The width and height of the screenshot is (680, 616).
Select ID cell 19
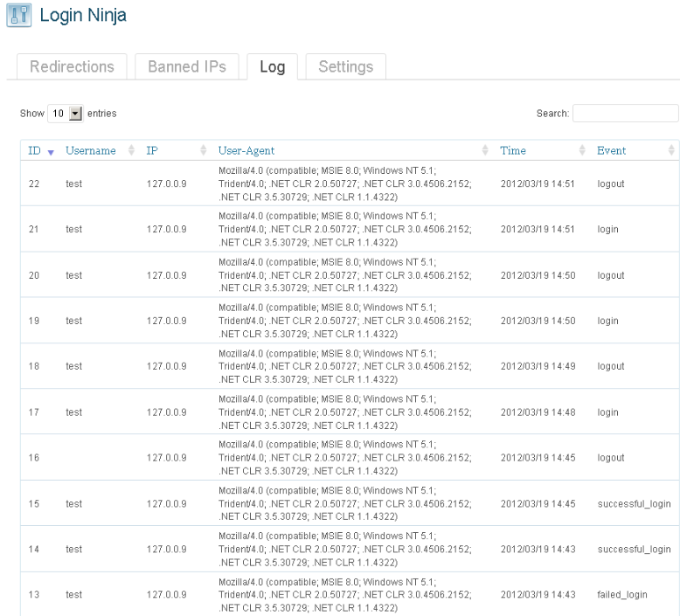click(34, 321)
